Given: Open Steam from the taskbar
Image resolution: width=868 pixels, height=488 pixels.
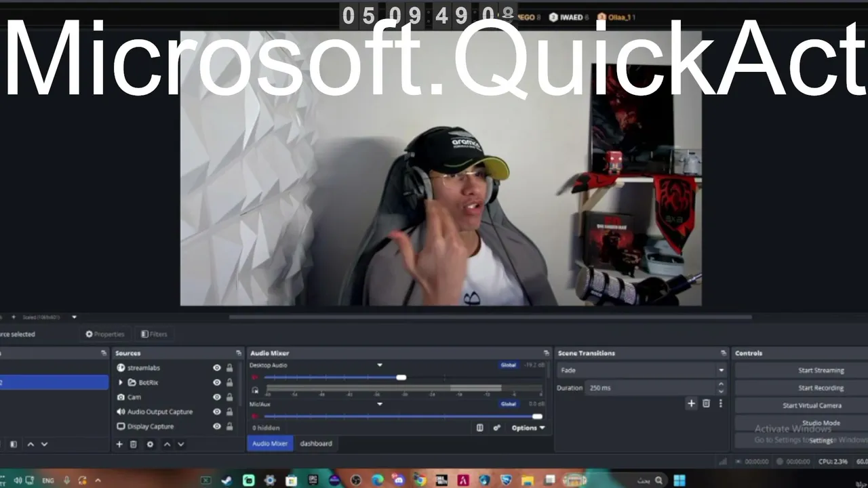Looking at the screenshot, I should pos(226,481).
